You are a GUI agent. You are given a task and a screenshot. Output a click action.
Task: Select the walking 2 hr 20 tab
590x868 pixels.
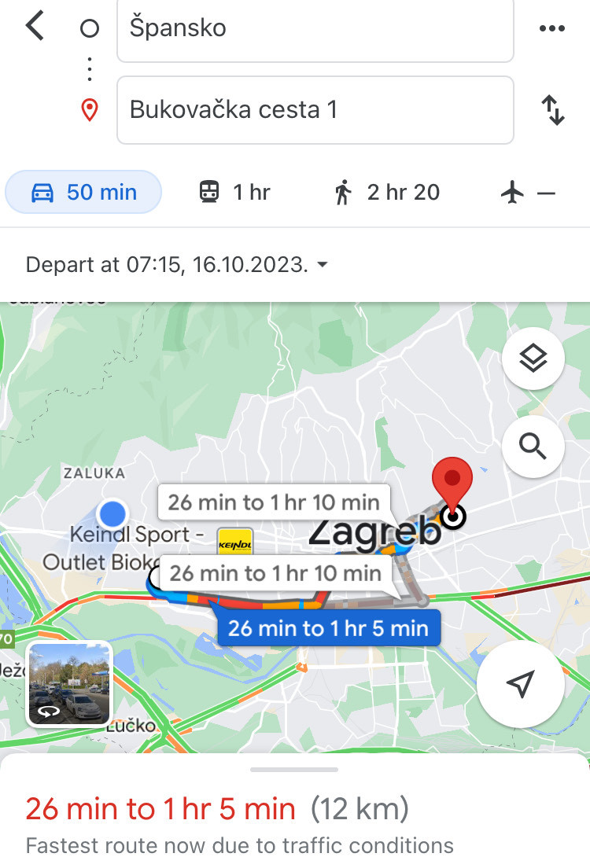point(386,192)
